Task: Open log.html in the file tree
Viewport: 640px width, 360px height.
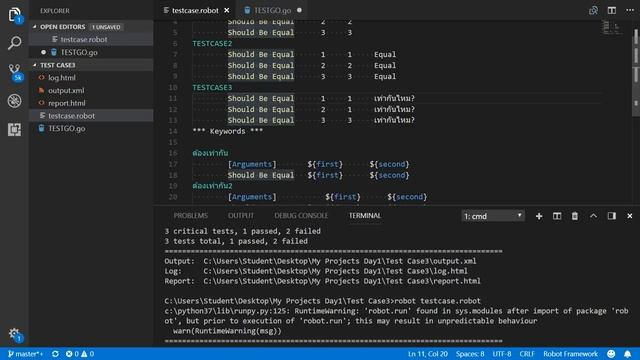Action: [x=62, y=78]
